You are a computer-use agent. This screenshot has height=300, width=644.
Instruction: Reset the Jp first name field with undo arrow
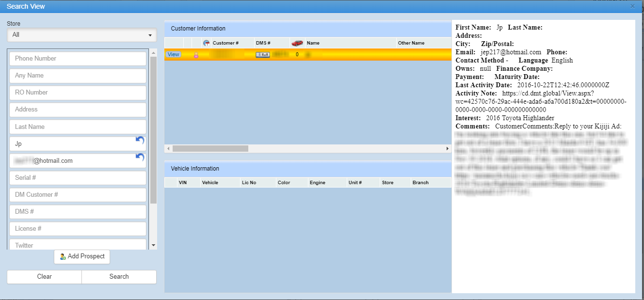tap(140, 140)
